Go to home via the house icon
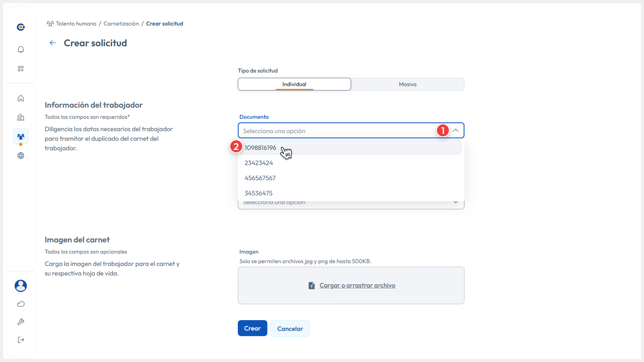The height and width of the screenshot is (362, 644). (20, 98)
